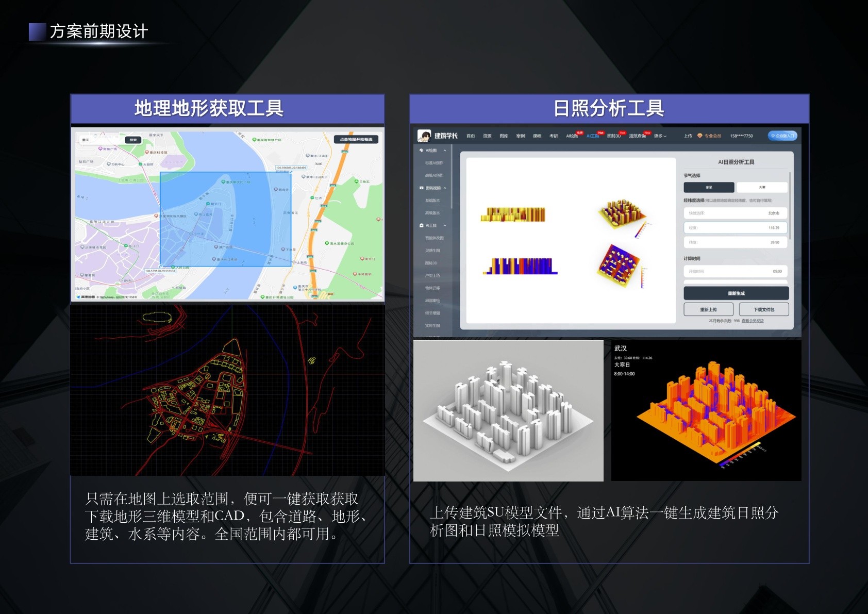Click the 经度 input field showing 116.39
868x614 pixels.
click(736, 227)
